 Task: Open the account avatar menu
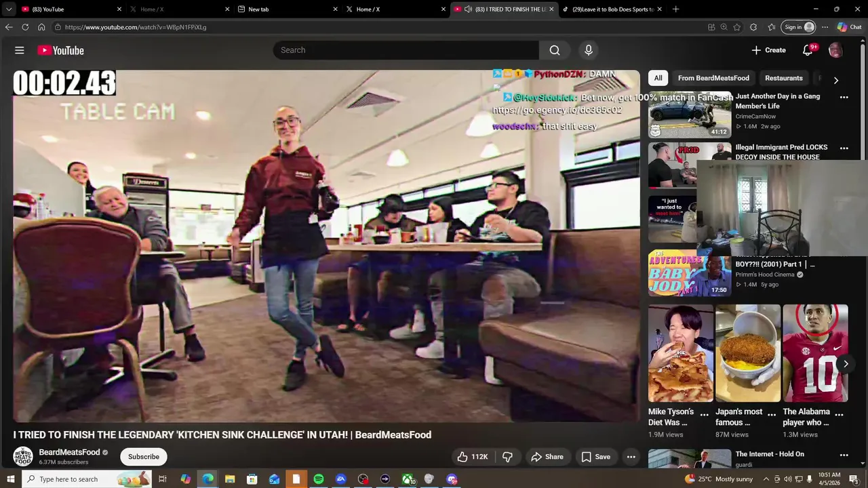point(835,50)
